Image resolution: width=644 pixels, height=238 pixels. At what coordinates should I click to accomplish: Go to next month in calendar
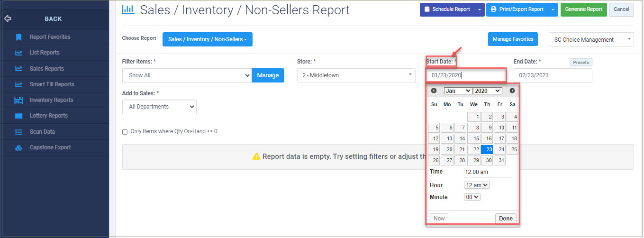tap(512, 91)
